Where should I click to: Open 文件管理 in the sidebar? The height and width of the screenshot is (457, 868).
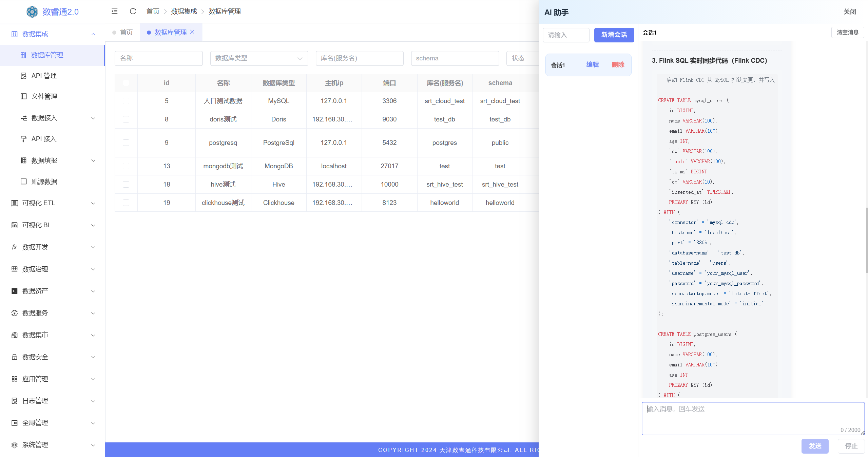tap(44, 96)
